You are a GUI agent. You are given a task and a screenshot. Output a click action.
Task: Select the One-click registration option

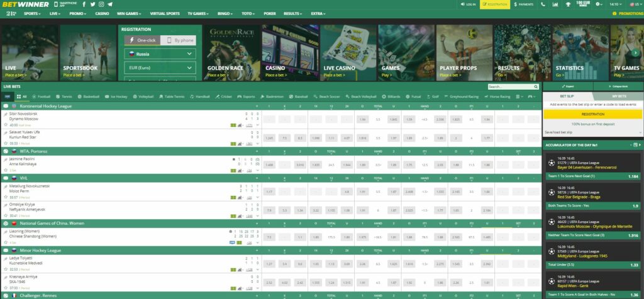(142, 40)
